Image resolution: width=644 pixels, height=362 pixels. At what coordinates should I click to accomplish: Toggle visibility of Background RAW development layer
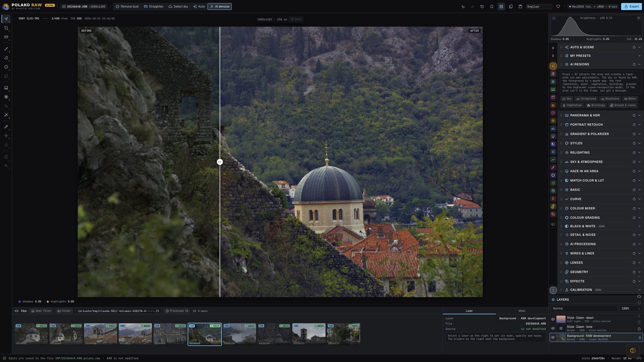(553, 337)
